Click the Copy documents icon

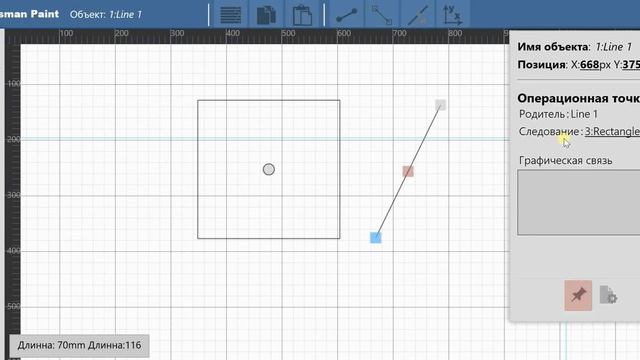266,15
